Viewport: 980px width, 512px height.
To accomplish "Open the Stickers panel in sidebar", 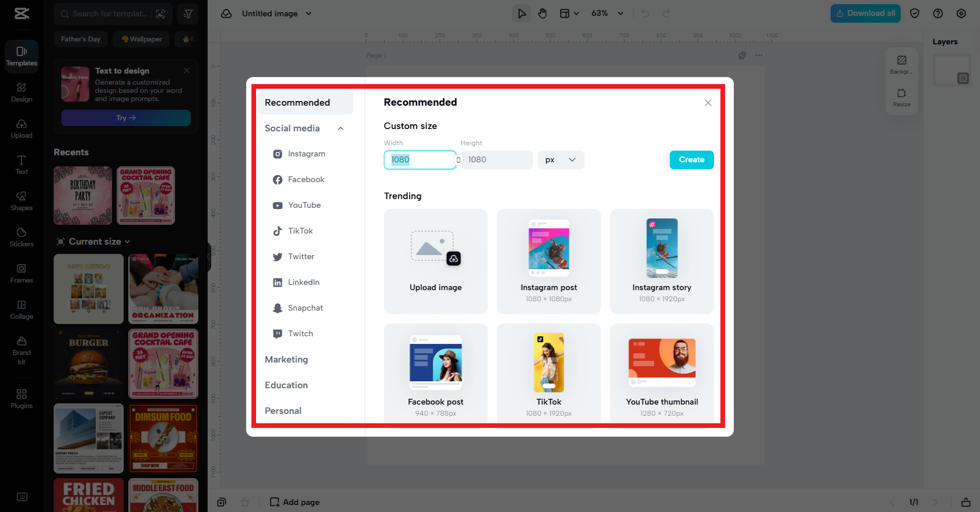I will click(22, 238).
